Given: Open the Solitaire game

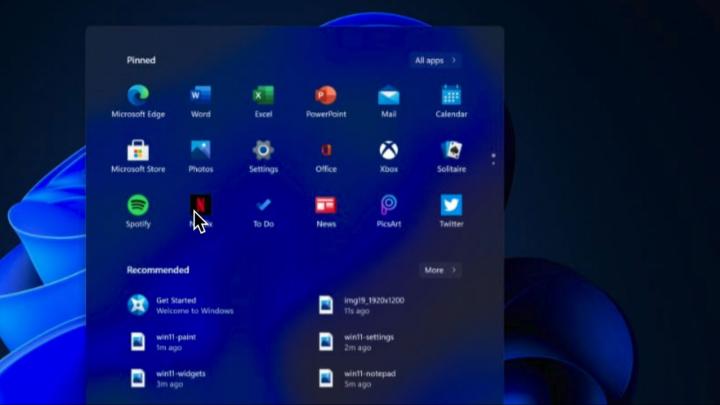Looking at the screenshot, I should point(451,157).
